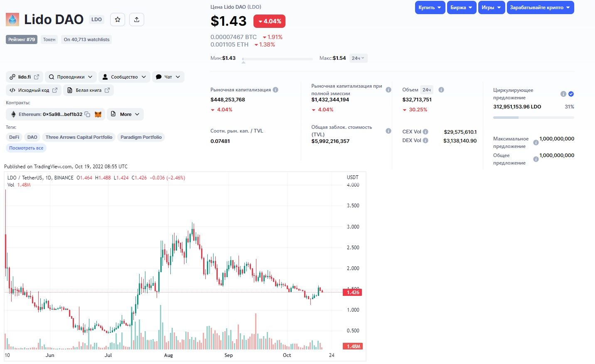Click info icon beside Объем 24ч

pyautogui.click(x=441, y=90)
